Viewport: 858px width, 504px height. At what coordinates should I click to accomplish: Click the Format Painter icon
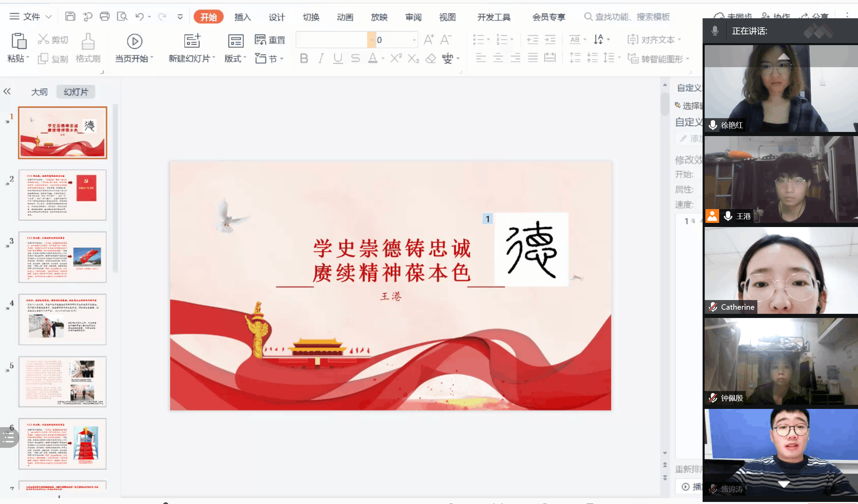coord(88,42)
